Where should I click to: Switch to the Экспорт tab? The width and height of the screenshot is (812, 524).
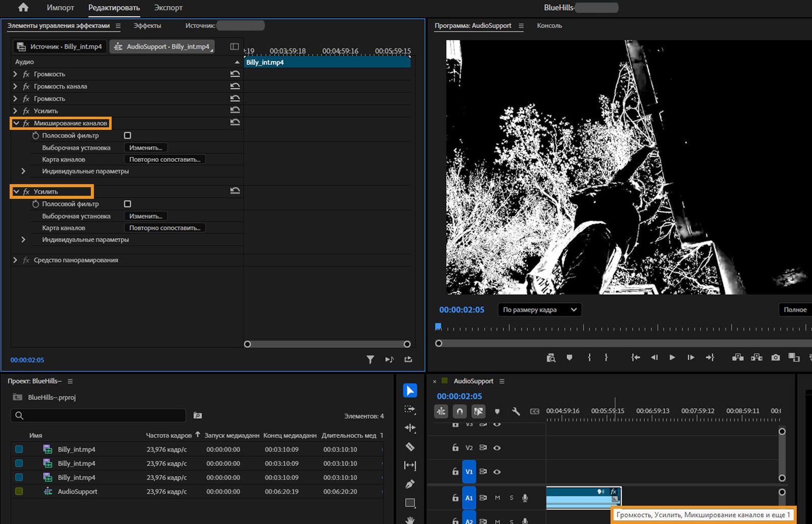[168, 8]
